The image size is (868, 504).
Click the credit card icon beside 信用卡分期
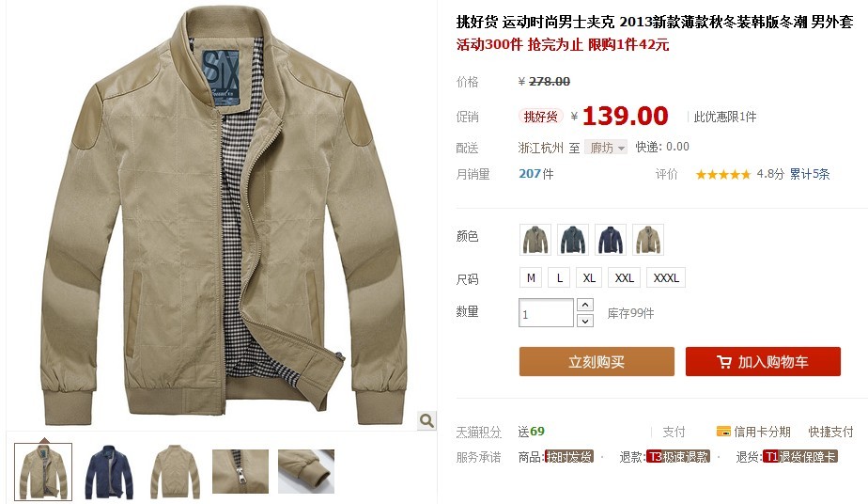pos(723,431)
